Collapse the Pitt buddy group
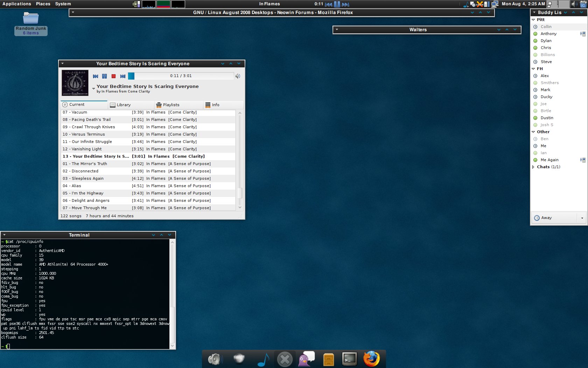588x368 pixels. click(x=533, y=20)
